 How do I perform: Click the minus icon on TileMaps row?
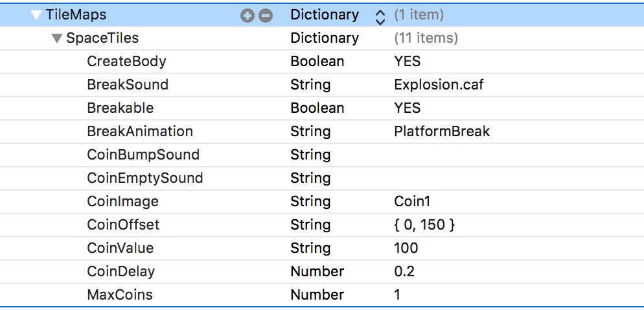click(x=266, y=16)
